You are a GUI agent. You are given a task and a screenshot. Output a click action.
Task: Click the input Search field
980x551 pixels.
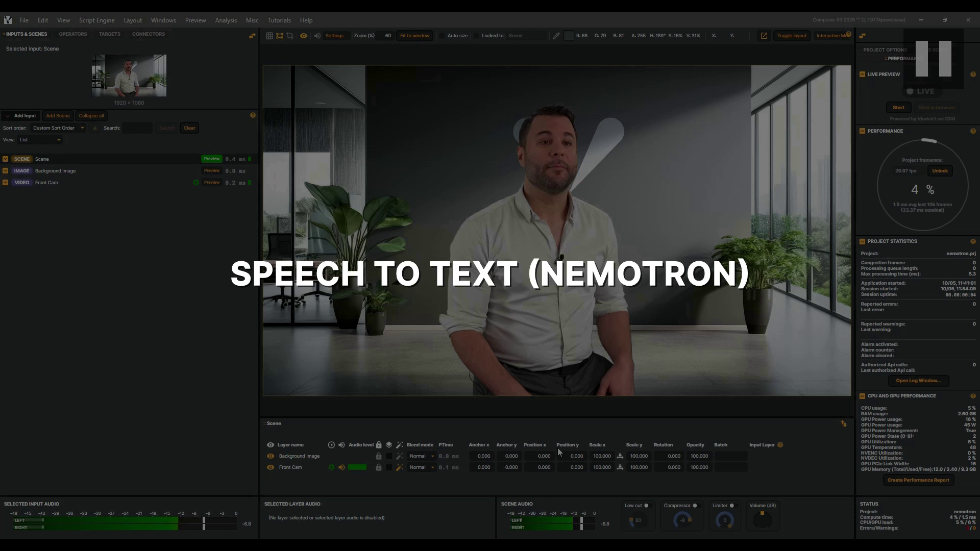pos(137,128)
